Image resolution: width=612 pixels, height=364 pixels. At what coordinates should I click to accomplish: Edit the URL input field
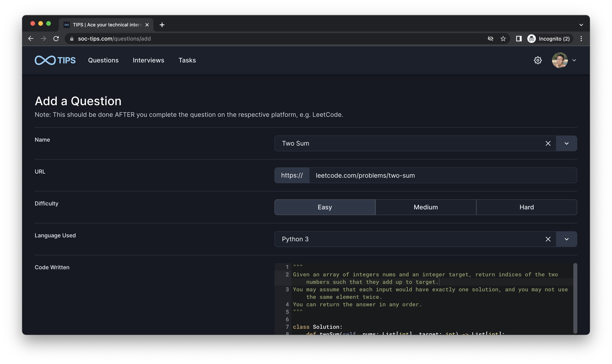443,175
